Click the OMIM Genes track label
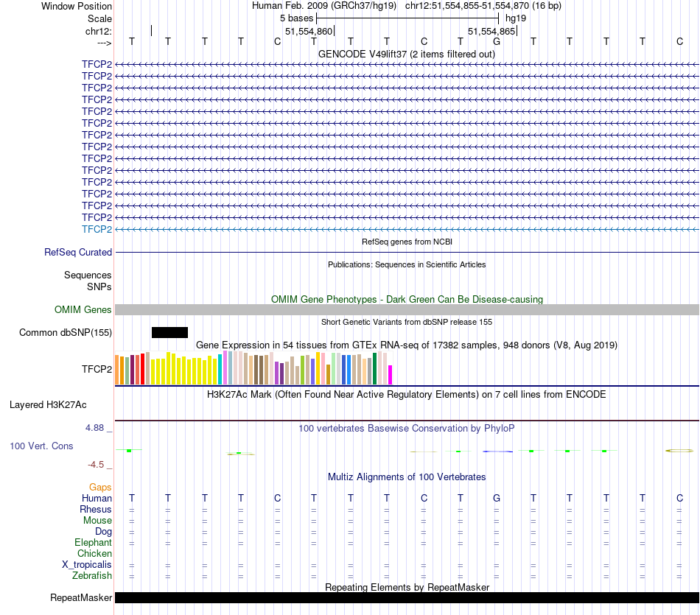 coord(83,310)
